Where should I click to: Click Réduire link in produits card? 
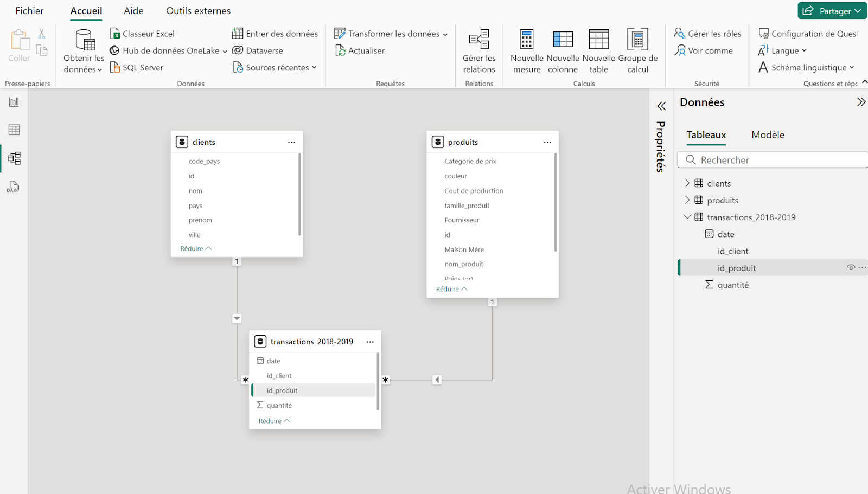[x=451, y=289]
